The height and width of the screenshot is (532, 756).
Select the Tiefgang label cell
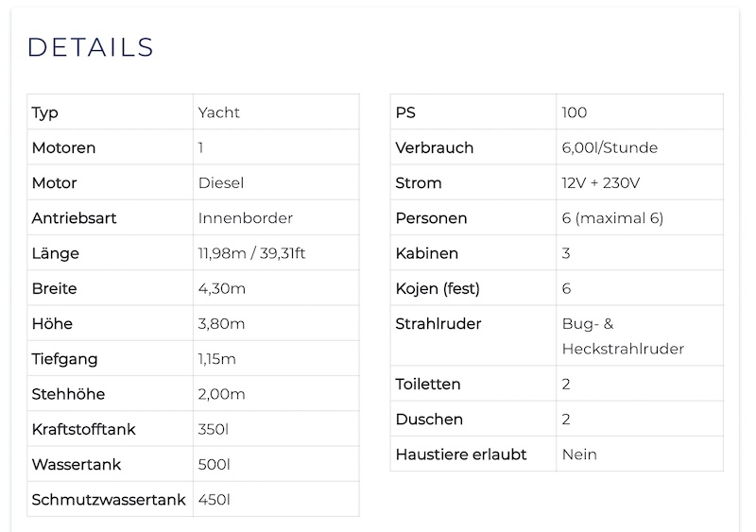(x=111, y=358)
